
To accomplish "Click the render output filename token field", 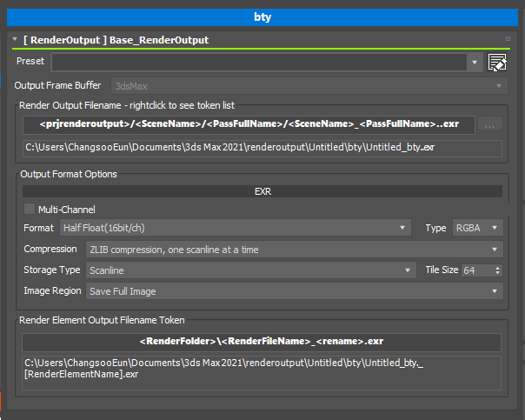I will 249,125.
